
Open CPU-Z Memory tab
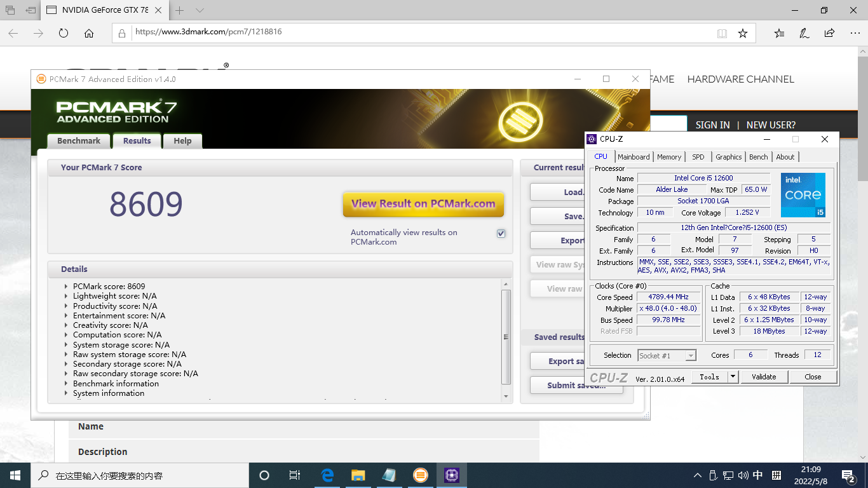point(669,157)
